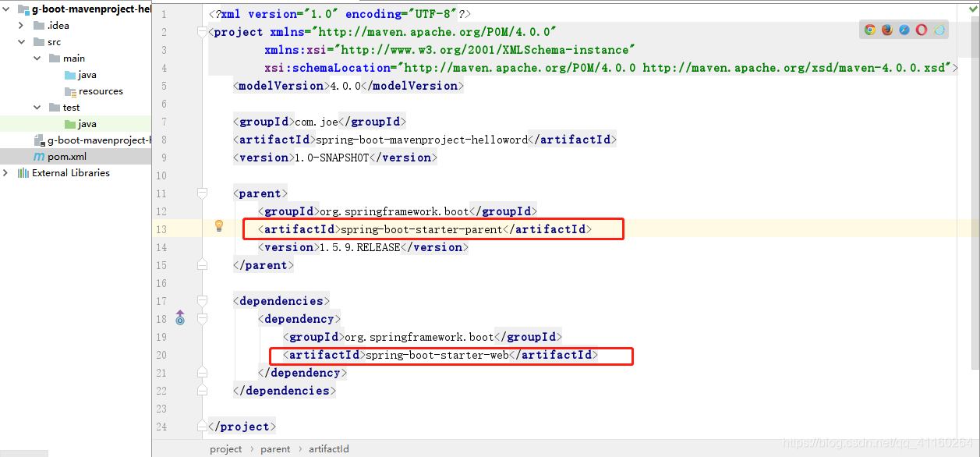
Task: Collapse the main folder
Action: coord(37,58)
